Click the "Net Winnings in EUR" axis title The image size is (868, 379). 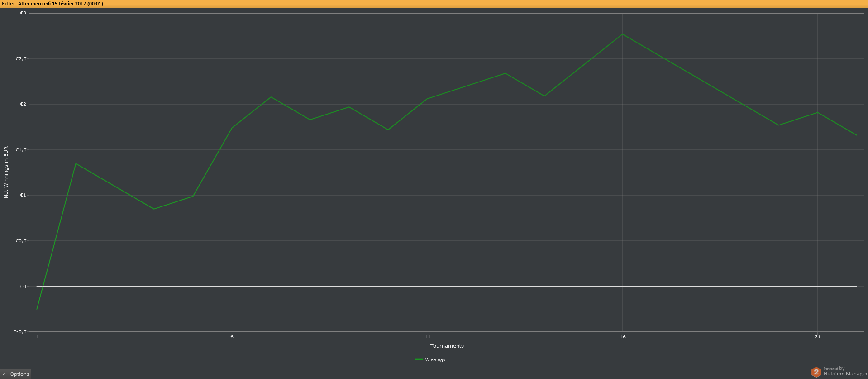coord(6,172)
